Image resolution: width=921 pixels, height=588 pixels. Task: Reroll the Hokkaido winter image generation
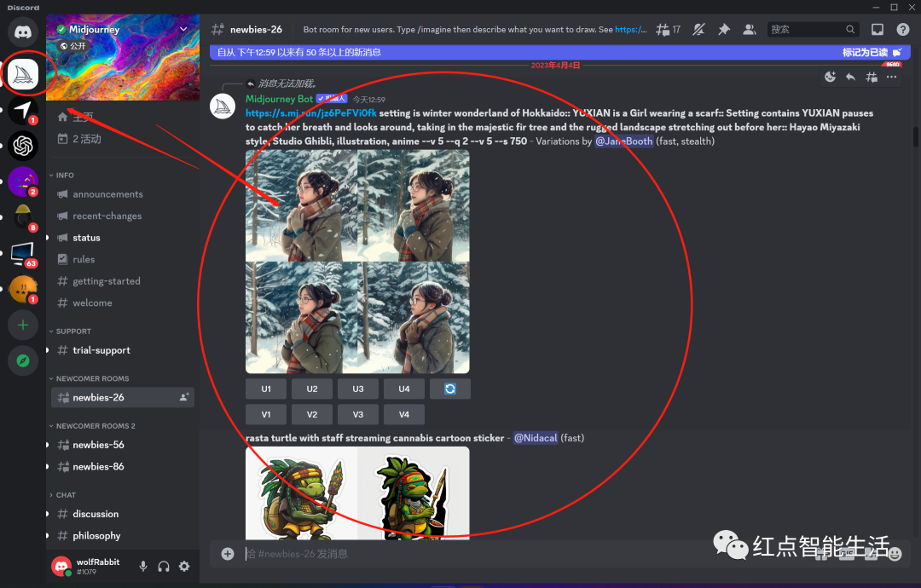[x=449, y=389]
